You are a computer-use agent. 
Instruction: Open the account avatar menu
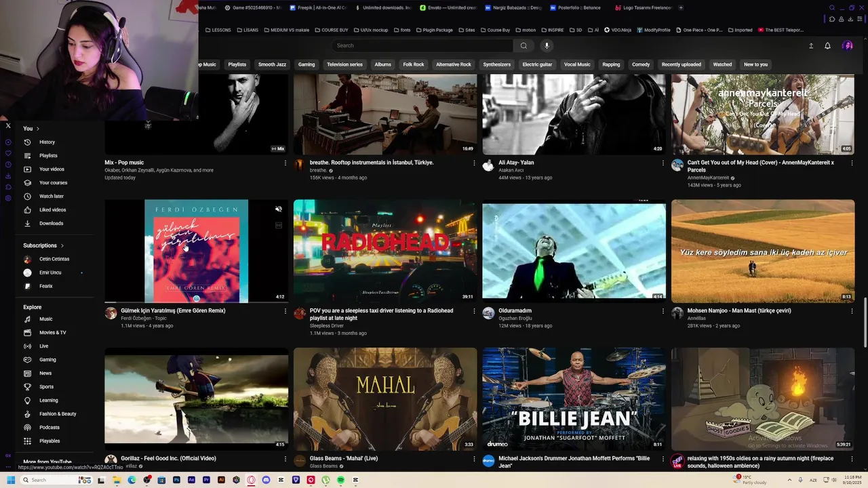point(847,45)
